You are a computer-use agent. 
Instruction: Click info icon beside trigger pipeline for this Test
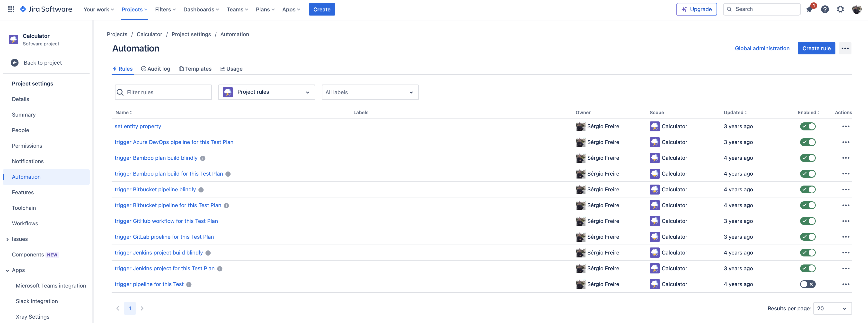coord(189,285)
